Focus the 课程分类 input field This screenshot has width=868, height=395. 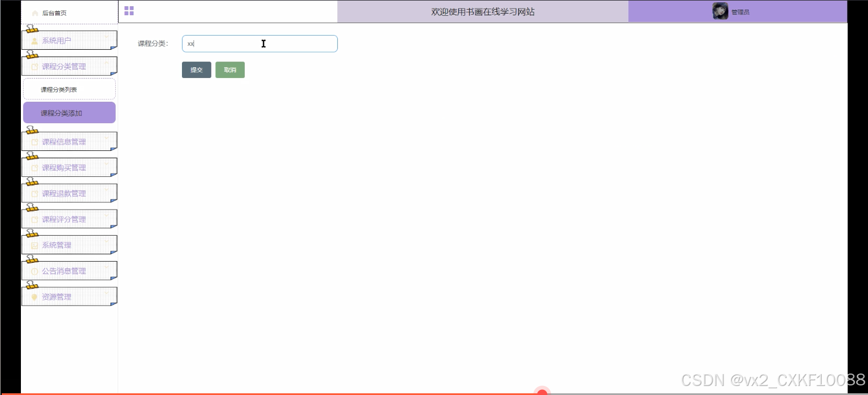260,44
